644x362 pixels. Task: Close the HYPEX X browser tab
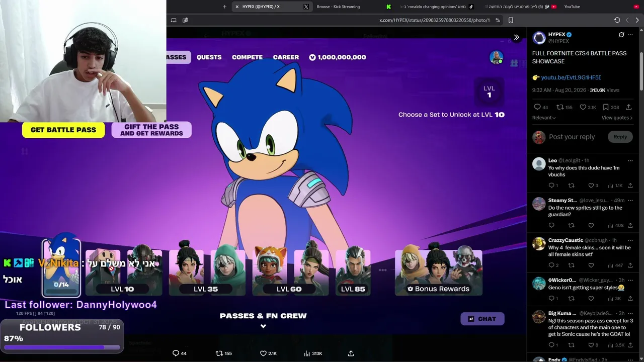pyautogui.click(x=237, y=7)
